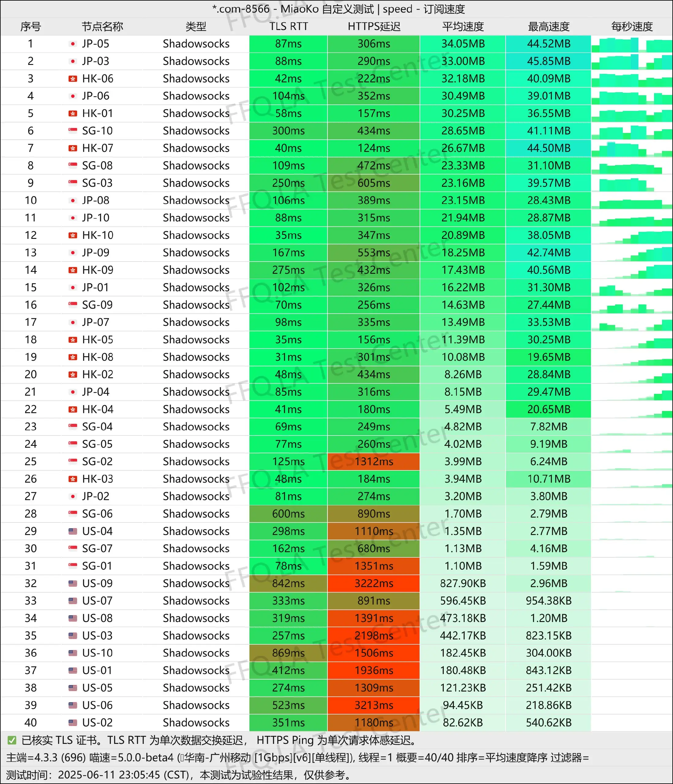Click the US flag beside US-04
Image resolution: width=673 pixels, height=784 pixels.
(73, 531)
